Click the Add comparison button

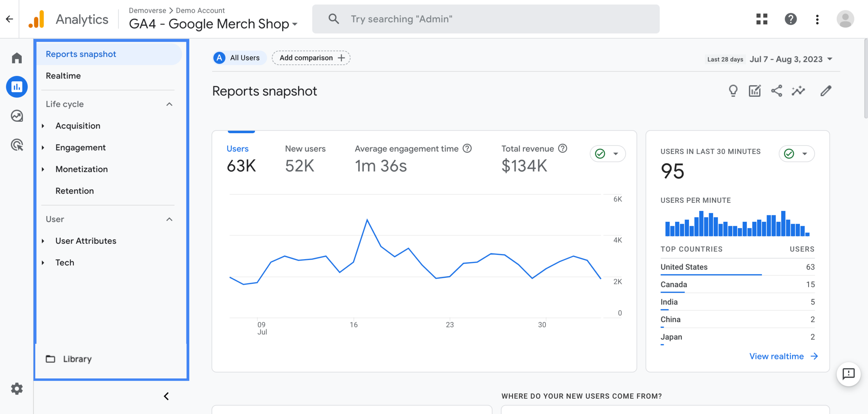click(x=311, y=58)
